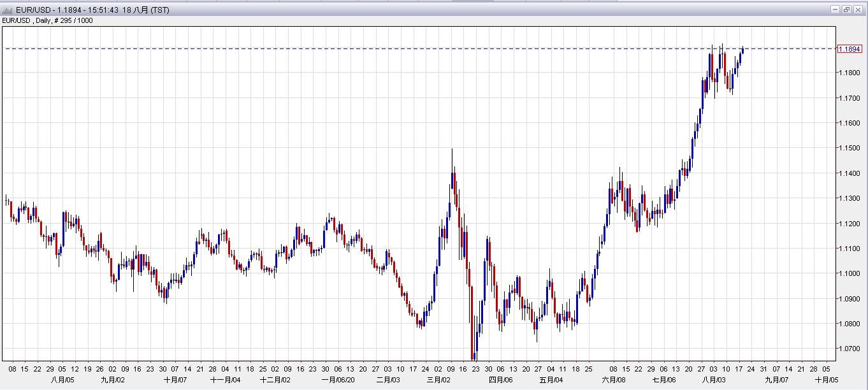Click the chart icon in the title bar
Image resolution: width=868 pixels, height=390 pixels.
(7, 10)
